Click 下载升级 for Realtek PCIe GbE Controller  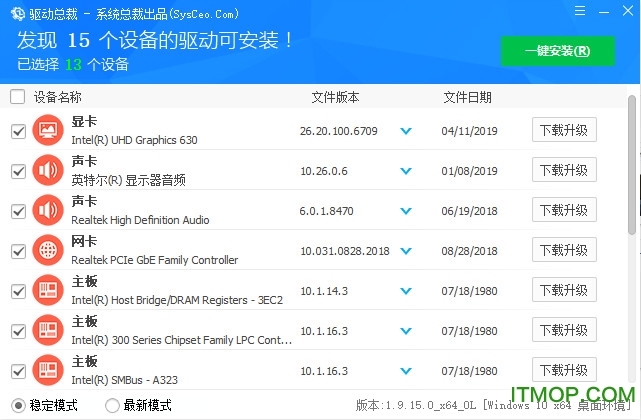click(x=564, y=249)
